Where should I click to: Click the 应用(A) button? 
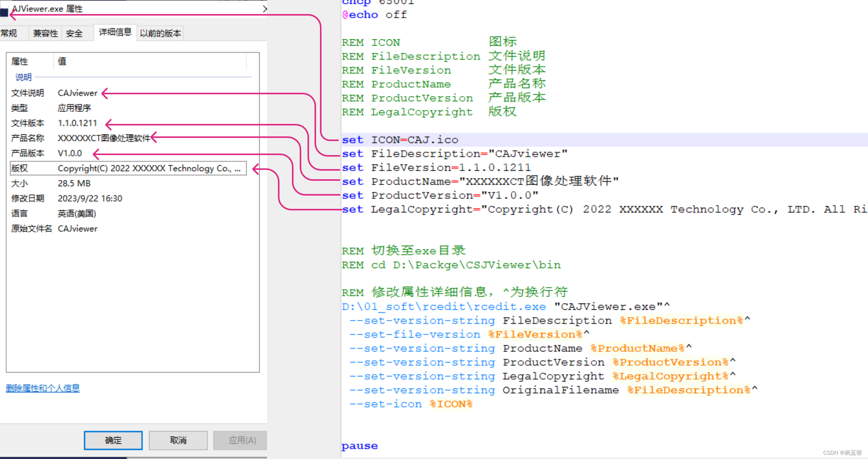pos(242,440)
